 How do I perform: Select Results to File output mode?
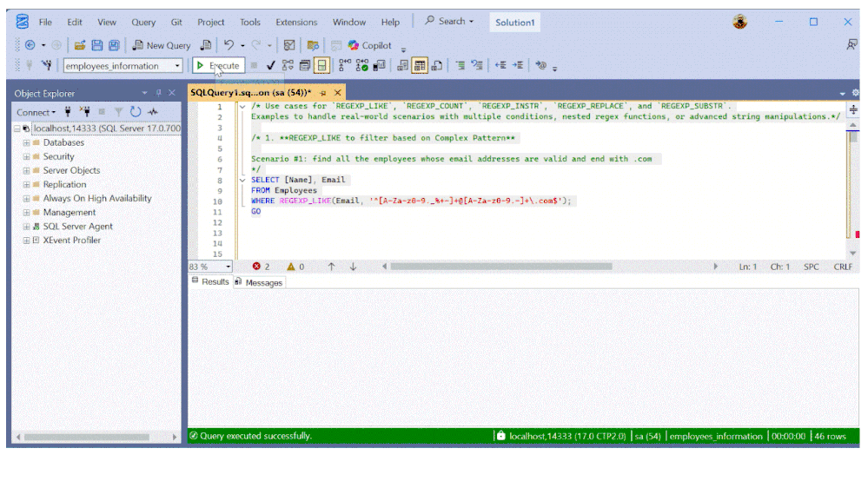[x=437, y=65]
